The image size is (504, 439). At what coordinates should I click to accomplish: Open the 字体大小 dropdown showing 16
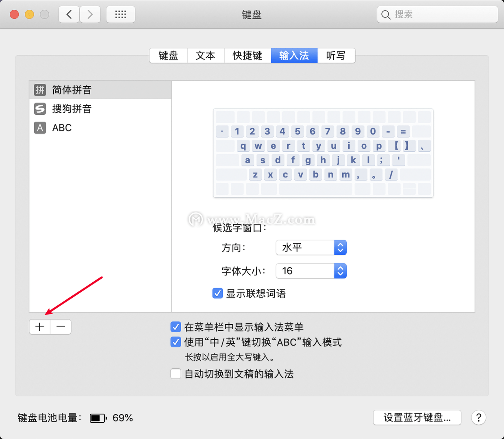pyautogui.click(x=311, y=271)
